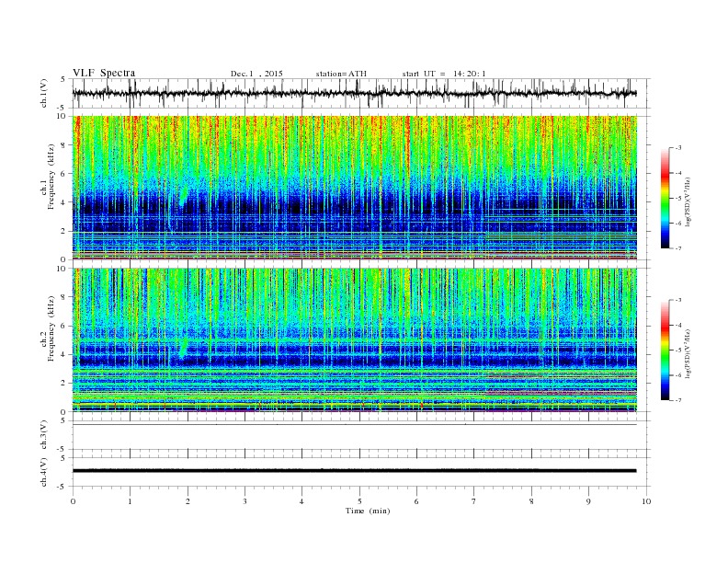Screen dimensions: 728x563
Task: Click the '-7' tick on the ch.2 colorbar
Action: pyautogui.click(x=677, y=400)
